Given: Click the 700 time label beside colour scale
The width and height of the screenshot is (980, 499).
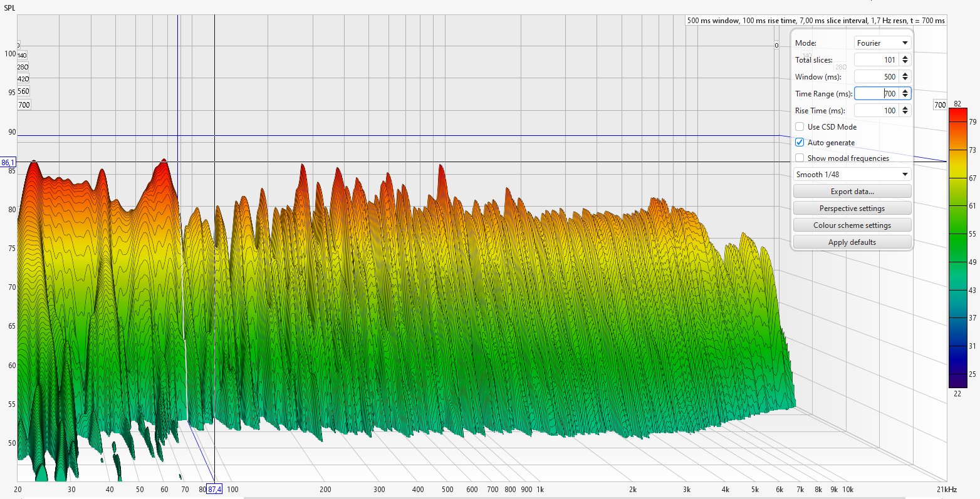Looking at the screenshot, I should 940,105.
